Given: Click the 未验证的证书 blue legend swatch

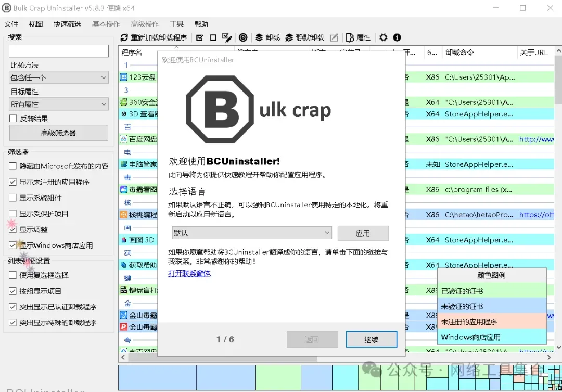Looking at the screenshot, I should (492, 306).
